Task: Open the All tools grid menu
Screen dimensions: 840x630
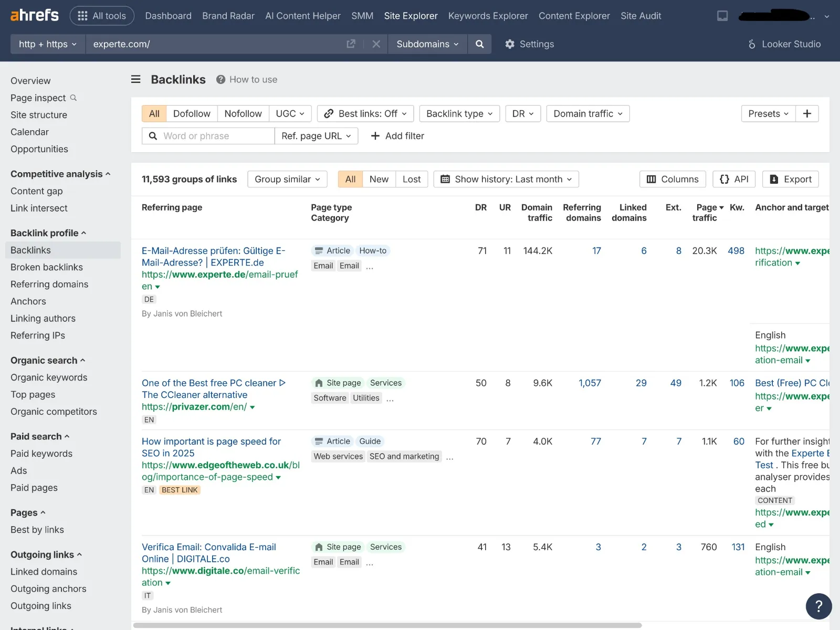Action: [102, 16]
